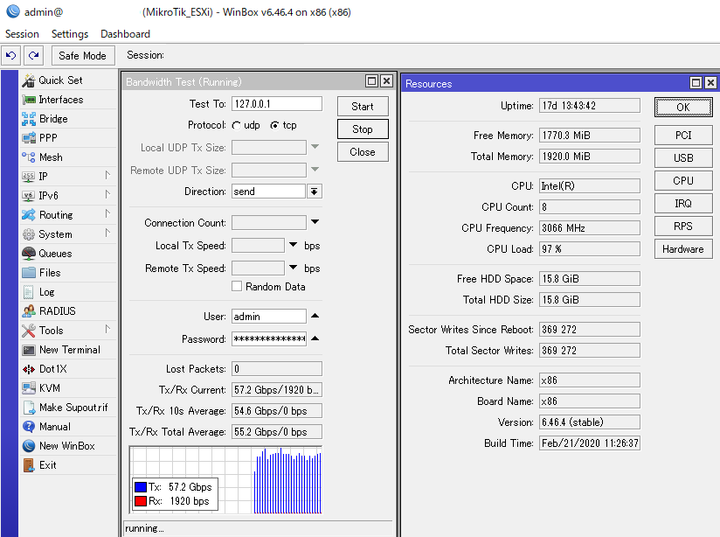This screenshot has height=537, width=720.
Task: Open the PPP sidebar icon
Action: (28, 138)
